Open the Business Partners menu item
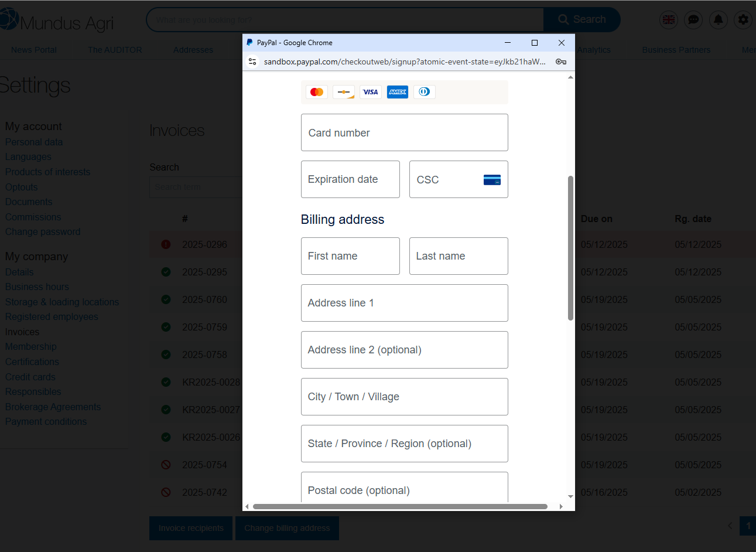Image resolution: width=756 pixels, height=552 pixels. (676, 50)
